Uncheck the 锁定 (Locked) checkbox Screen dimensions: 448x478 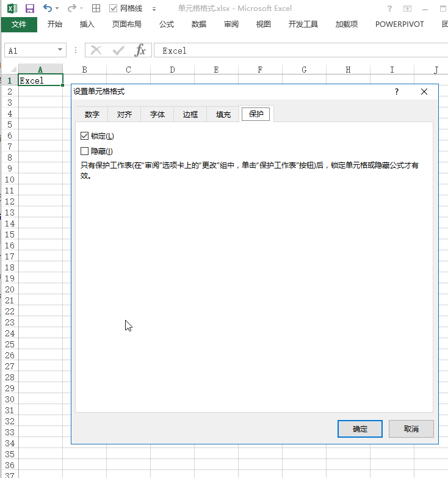pyautogui.click(x=85, y=136)
